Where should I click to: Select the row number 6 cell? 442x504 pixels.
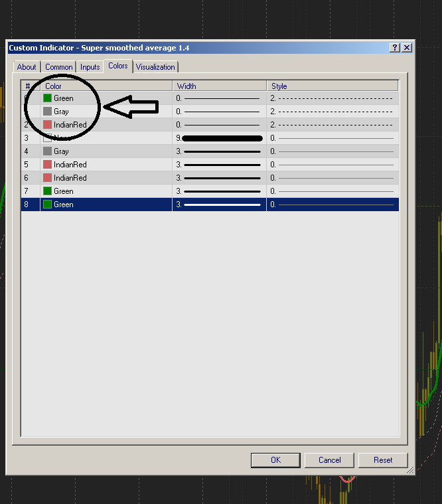pos(31,178)
